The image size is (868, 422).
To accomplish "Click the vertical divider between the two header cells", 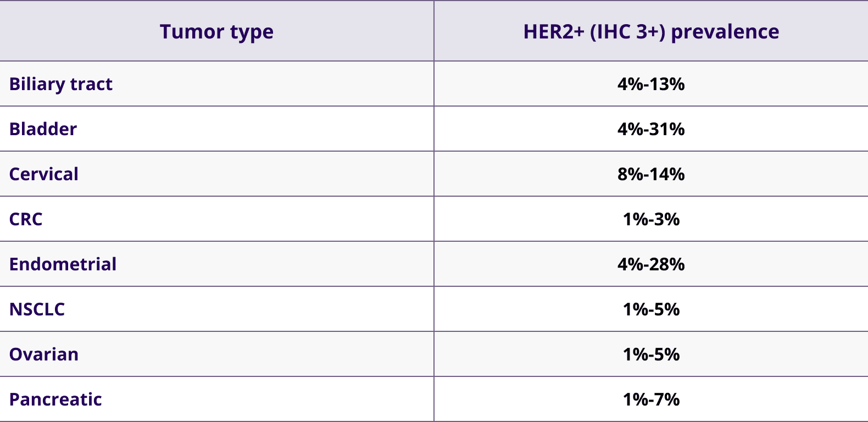I will (434, 31).
